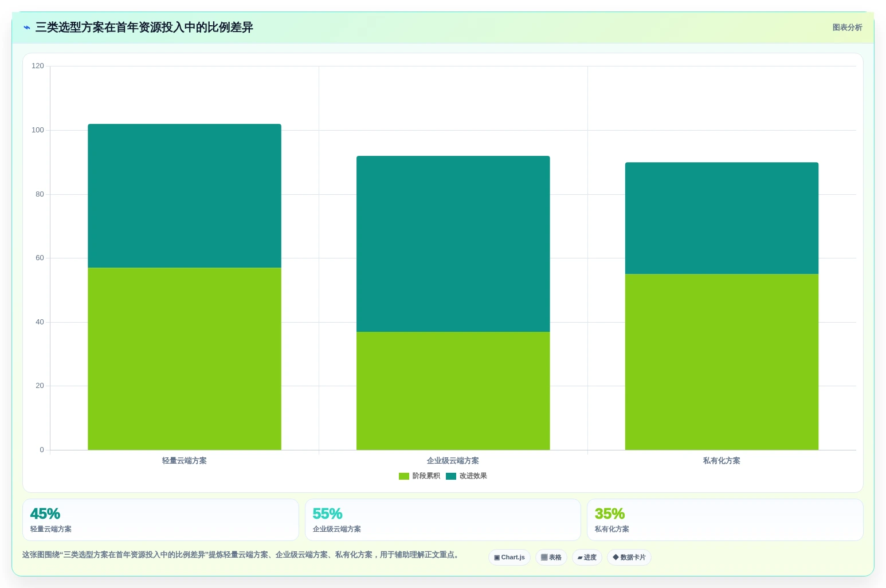This screenshot has height=588, width=886.
Task: Click the y-axis value 80
Action: tap(40, 194)
